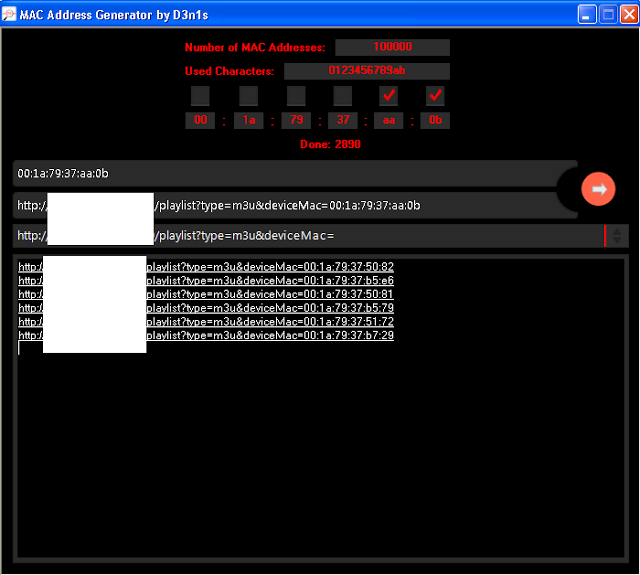Click the up arrow of URL template spinner
Viewport: 640px width, 575px height.
(617, 231)
